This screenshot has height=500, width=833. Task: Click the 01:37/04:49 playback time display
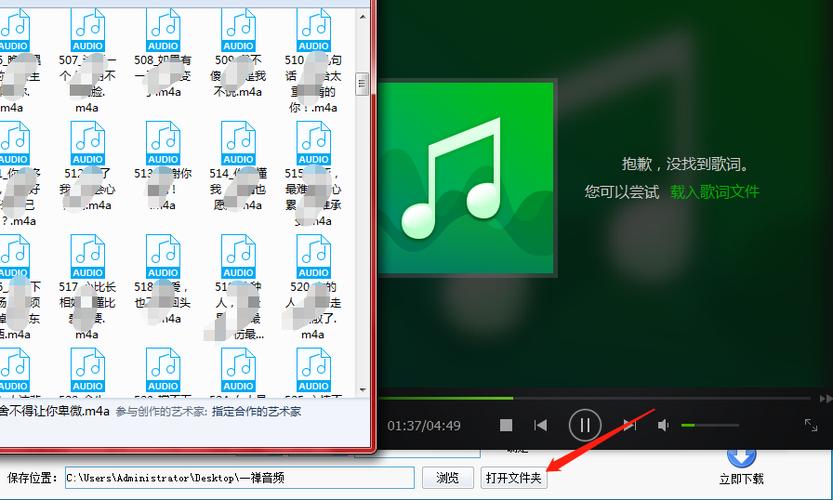(x=423, y=426)
